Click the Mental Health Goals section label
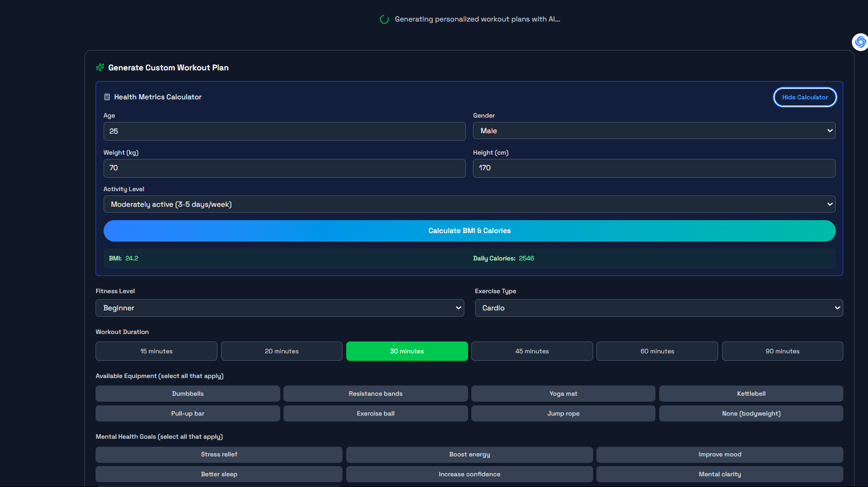 (159, 437)
